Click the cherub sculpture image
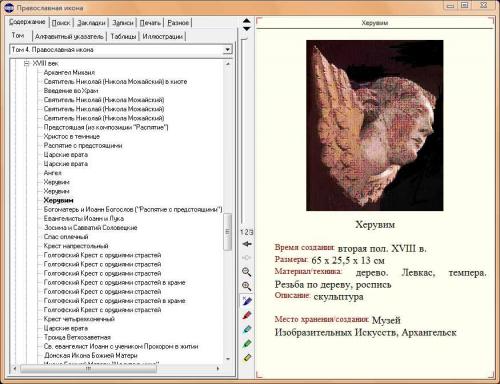Screen dimensions: 500x384 tap(375, 125)
